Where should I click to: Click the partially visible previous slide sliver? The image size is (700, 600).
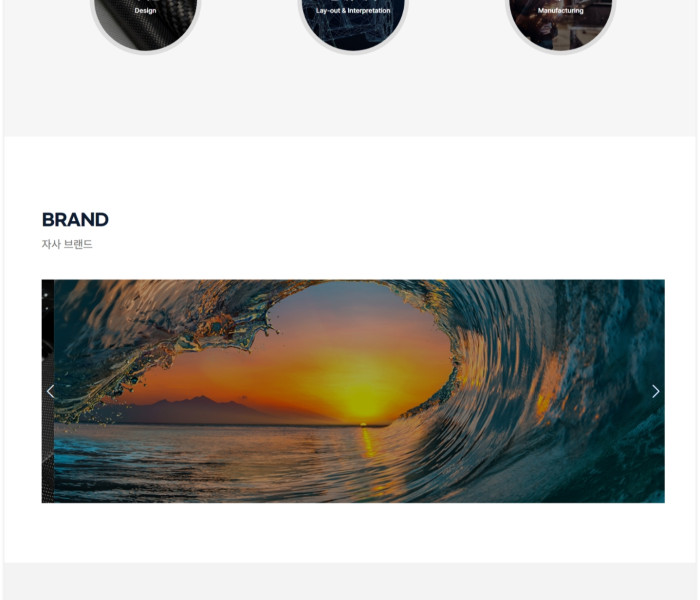click(x=48, y=391)
